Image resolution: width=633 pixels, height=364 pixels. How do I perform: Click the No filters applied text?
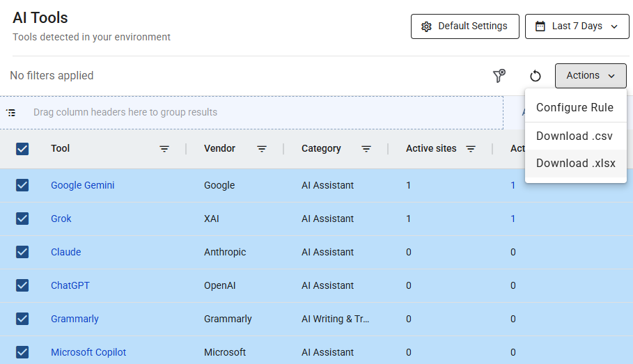(52, 75)
